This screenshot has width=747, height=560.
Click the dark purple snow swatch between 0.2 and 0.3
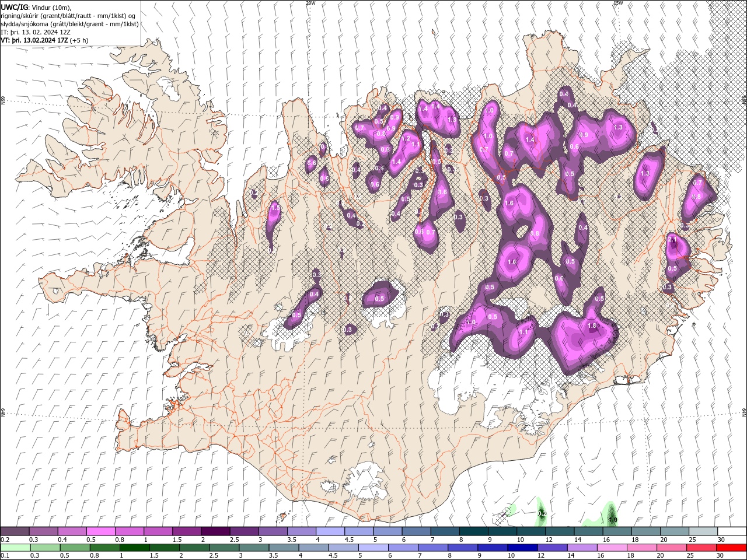[15, 531]
